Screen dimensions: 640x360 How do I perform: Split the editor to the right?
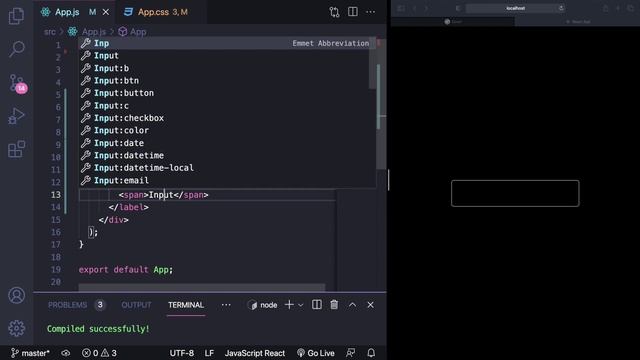[353, 12]
